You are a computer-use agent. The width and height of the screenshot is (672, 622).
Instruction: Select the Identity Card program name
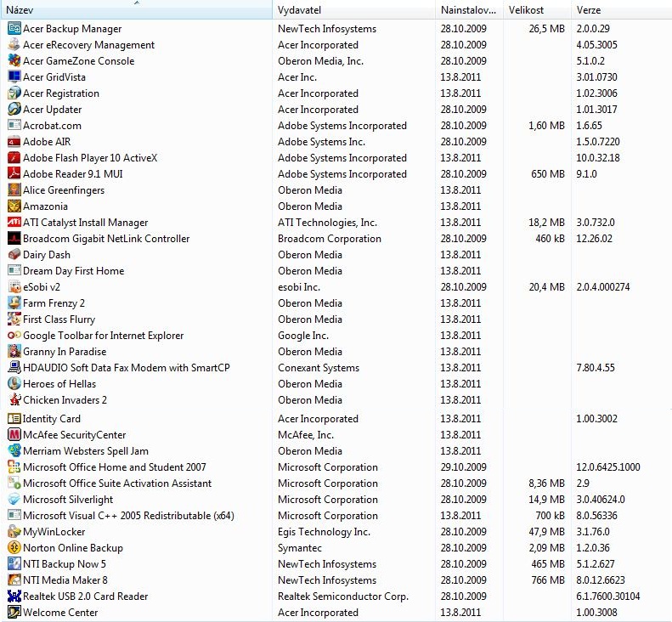click(x=52, y=419)
